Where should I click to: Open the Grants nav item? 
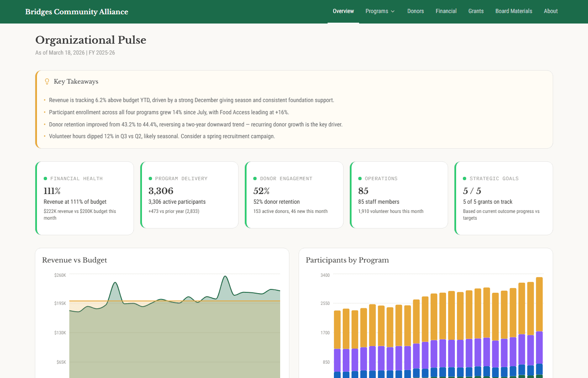[476, 11]
